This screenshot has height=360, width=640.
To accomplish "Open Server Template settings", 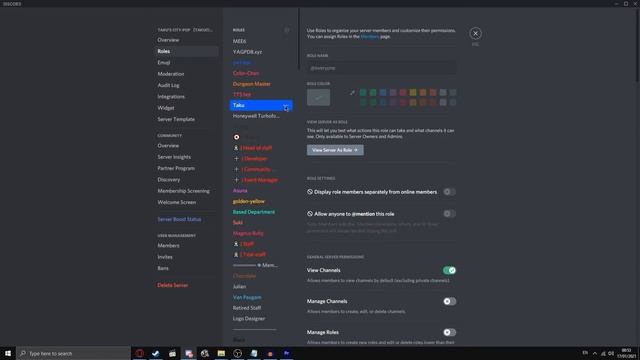I will 176,120.
